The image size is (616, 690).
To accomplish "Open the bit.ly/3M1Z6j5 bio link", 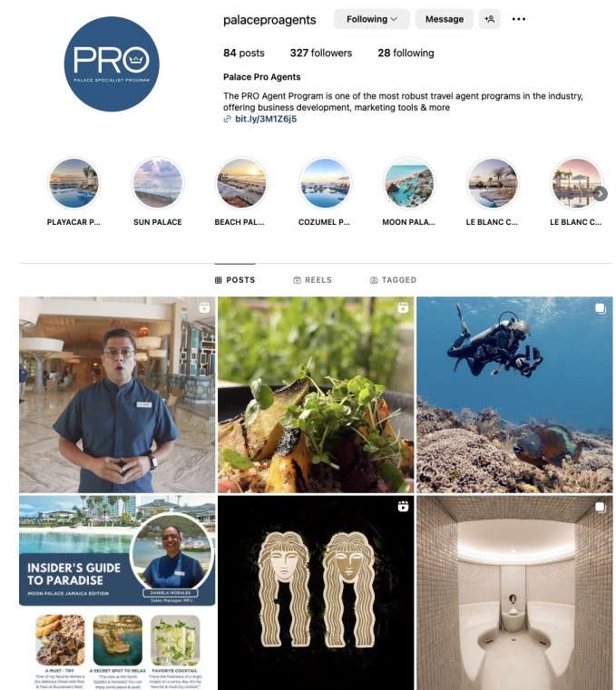I will (266, 119).
